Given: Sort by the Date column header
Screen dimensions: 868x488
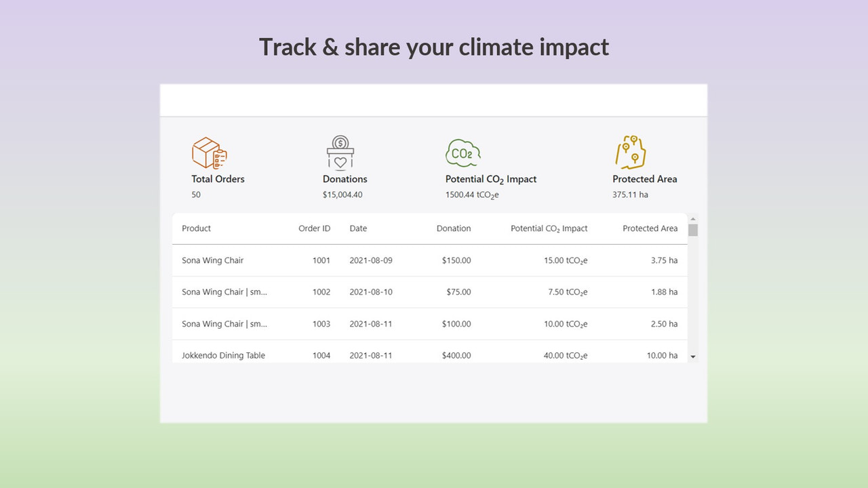Looking at the screenshot, I should click(358, 228).
